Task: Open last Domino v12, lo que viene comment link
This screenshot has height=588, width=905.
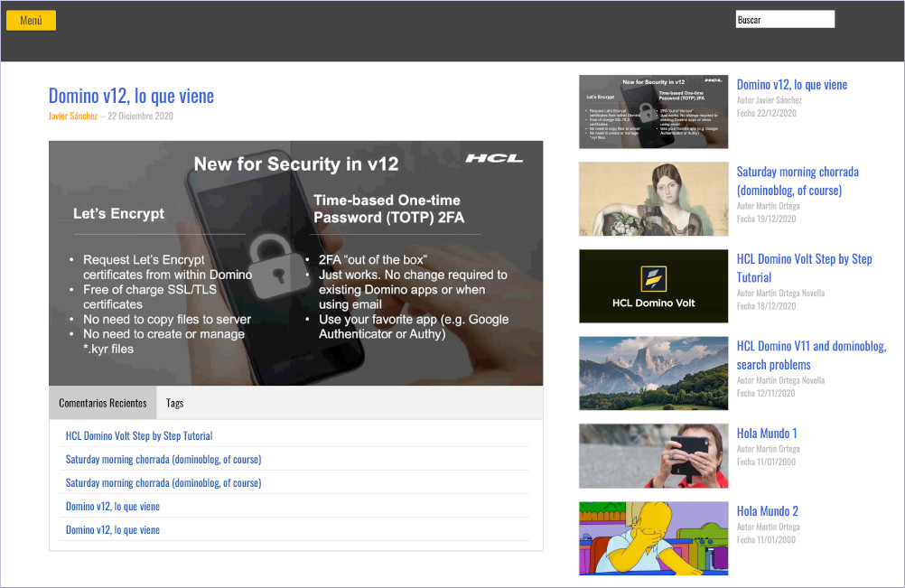Action: point(113,529)
